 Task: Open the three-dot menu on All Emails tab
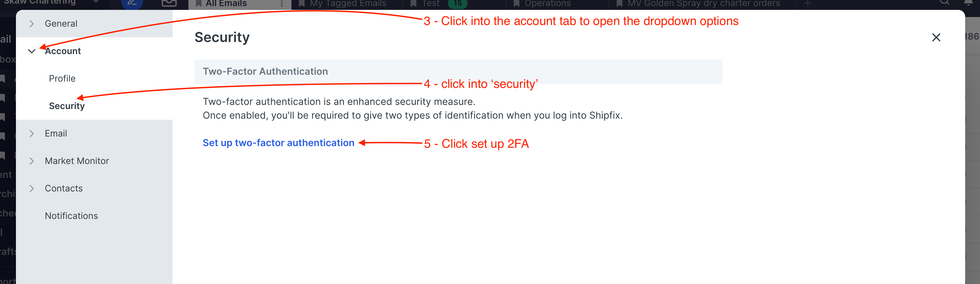(x=282, y=3)
